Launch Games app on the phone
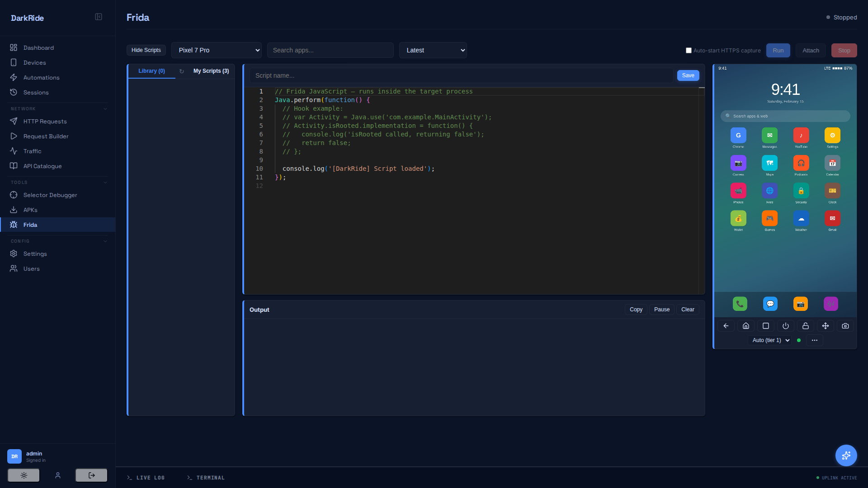 769,219
